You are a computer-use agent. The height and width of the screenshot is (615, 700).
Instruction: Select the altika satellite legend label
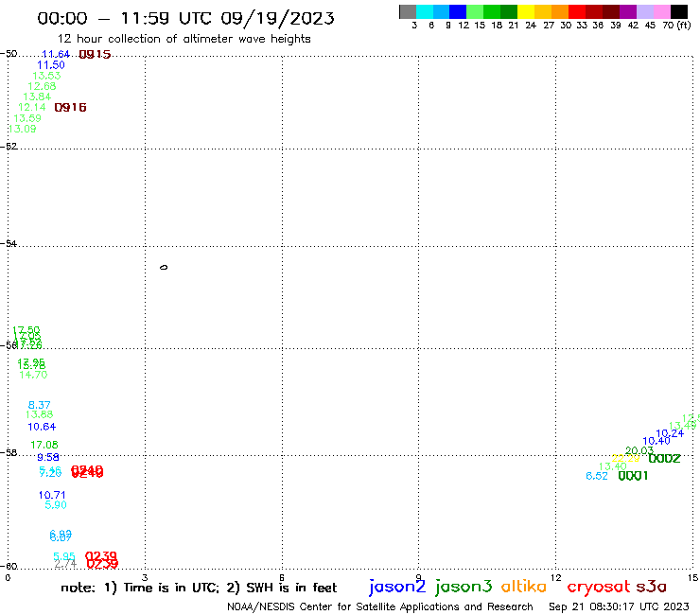524,587
